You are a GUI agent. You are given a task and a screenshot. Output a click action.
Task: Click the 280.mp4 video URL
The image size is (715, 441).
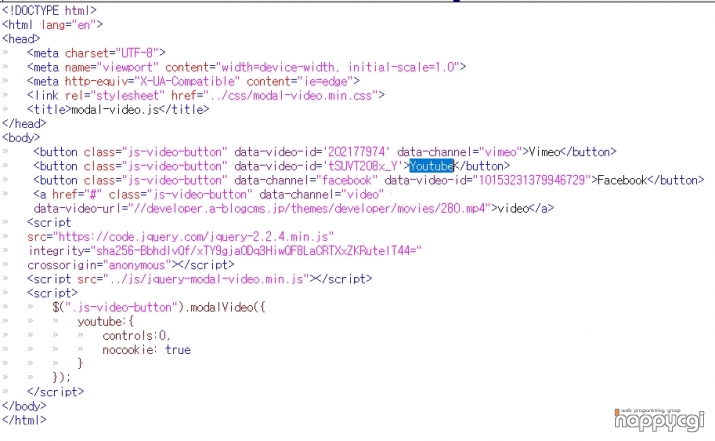coord(310,208)
